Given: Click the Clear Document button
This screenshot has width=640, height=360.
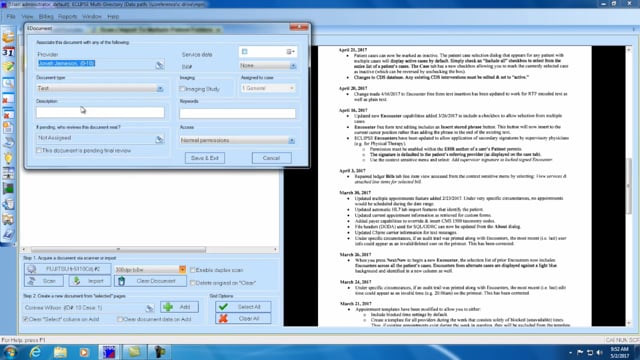Looking at the screenshot, I should pyautogui.click(x=150, y=281).
